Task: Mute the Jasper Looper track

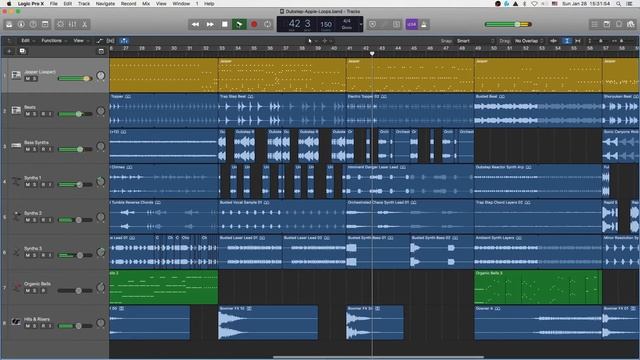Action: 27,78
